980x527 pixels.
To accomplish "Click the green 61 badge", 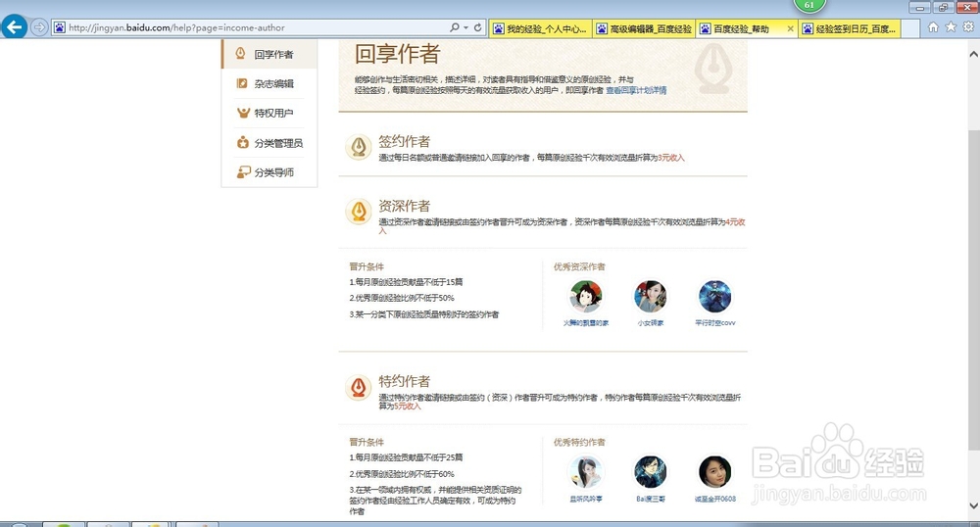I will click(x=809, y=5).
